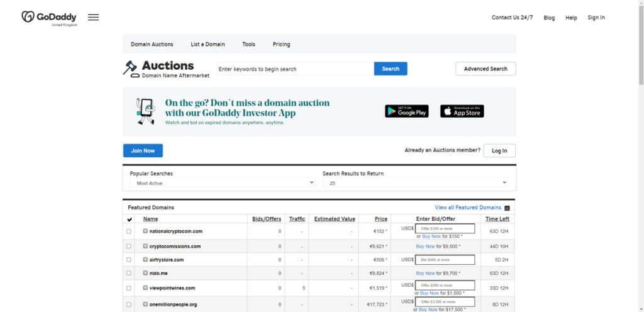
Task: Tick the checkbox for cryptocomissions.com
Action: [129, 247]
